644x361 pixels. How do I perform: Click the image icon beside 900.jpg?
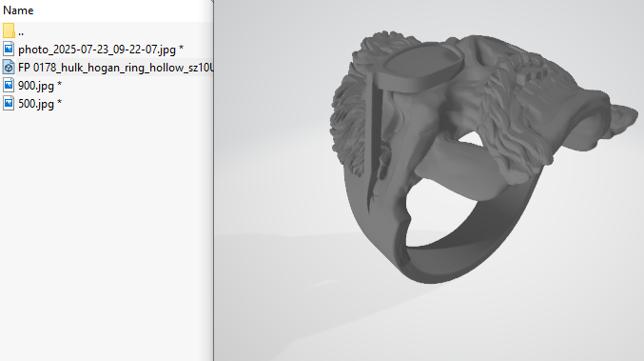click(9, 85)
